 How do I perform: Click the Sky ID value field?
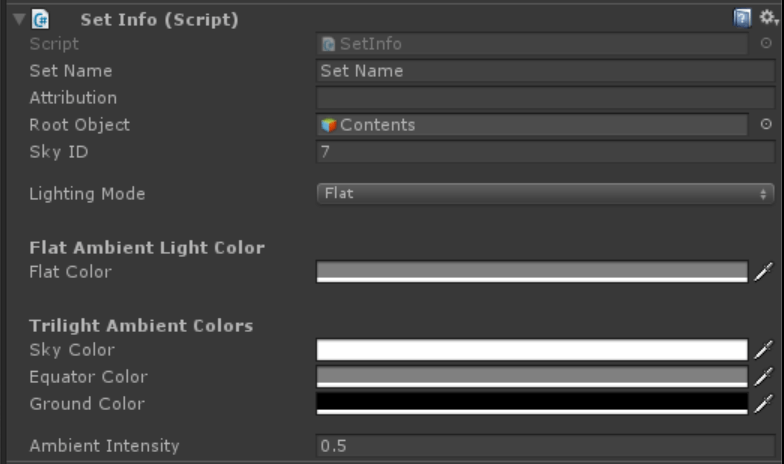click(x=546, y=152)
